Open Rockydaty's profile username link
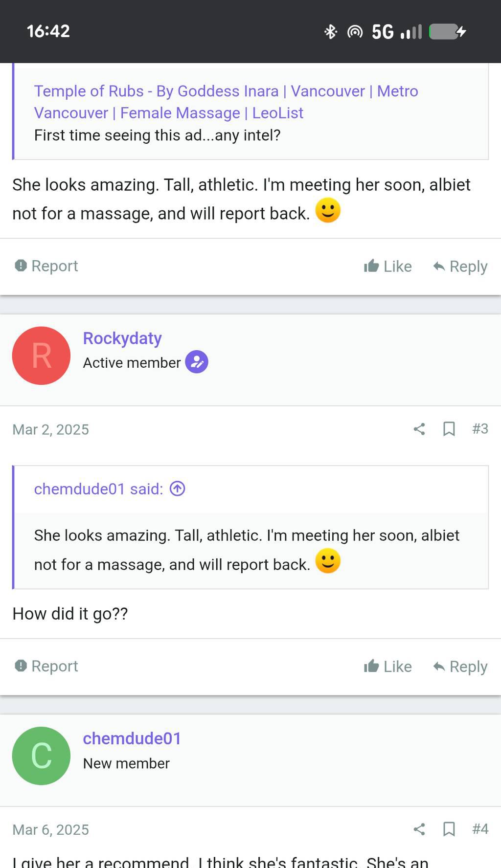 (122, 338)
